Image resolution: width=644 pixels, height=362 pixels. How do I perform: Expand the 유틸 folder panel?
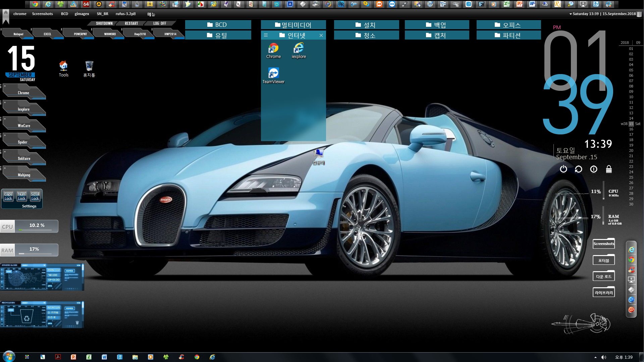(218, 35)
